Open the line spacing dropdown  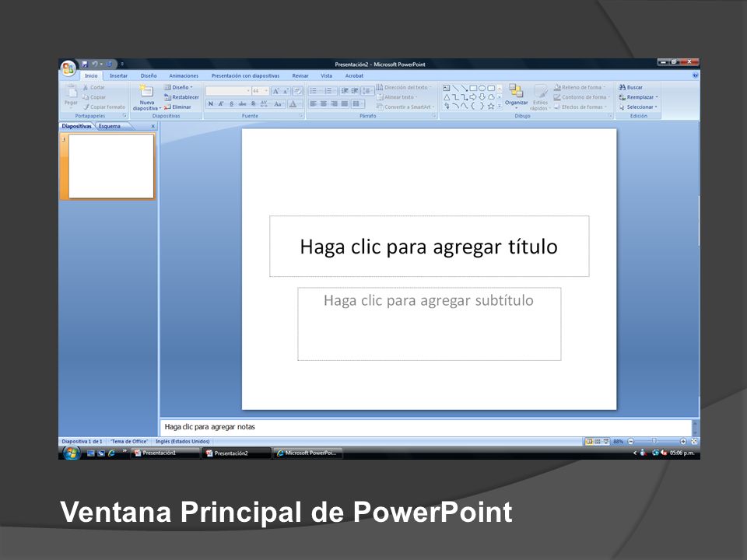pyautogui.click(x=367, y=91)
